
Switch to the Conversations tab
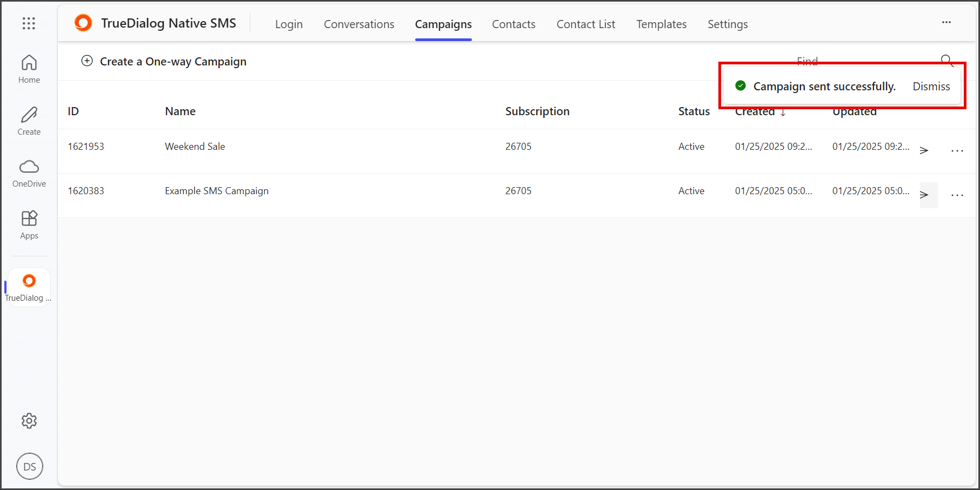tap(359, 24)
